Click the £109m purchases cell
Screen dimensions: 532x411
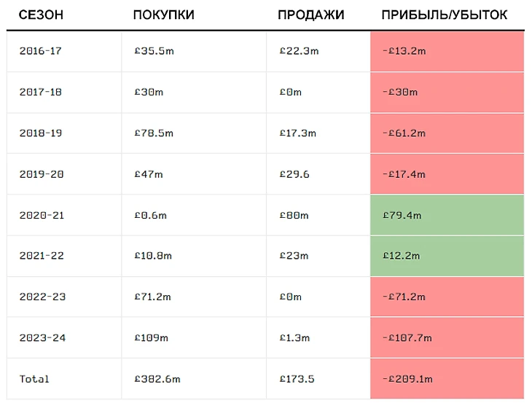152,337
